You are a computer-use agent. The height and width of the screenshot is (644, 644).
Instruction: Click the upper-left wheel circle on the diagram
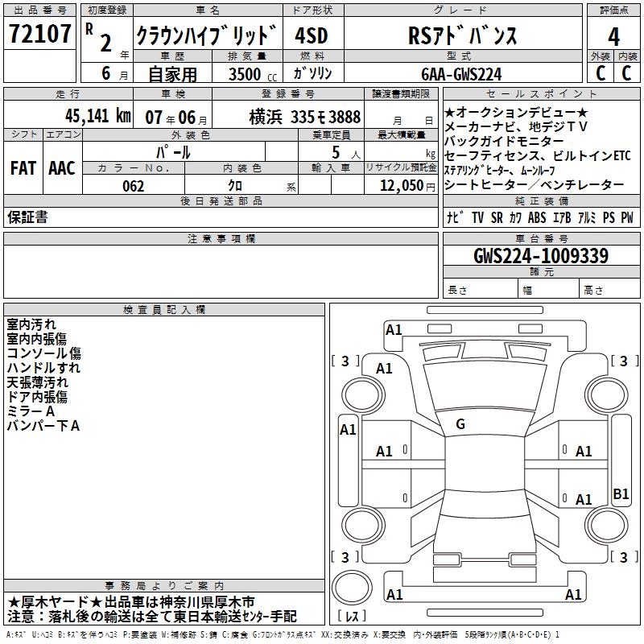pos(363,394)
